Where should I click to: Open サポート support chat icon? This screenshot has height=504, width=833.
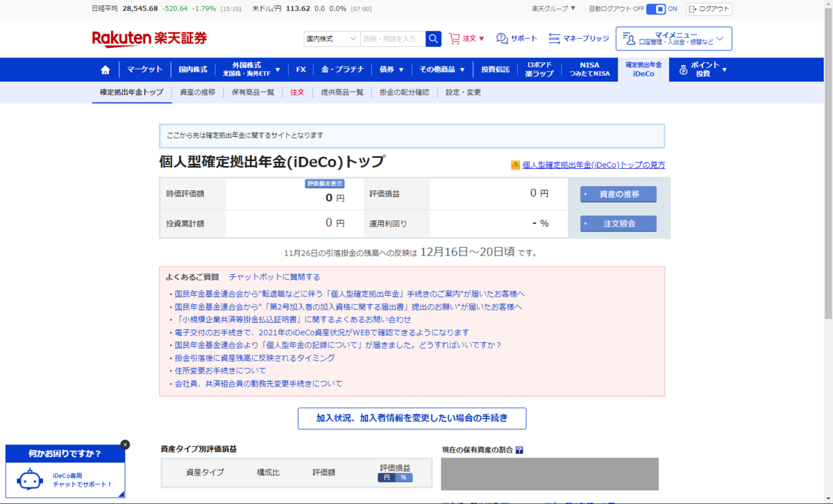pyautogui.click(x=502, y=38)
